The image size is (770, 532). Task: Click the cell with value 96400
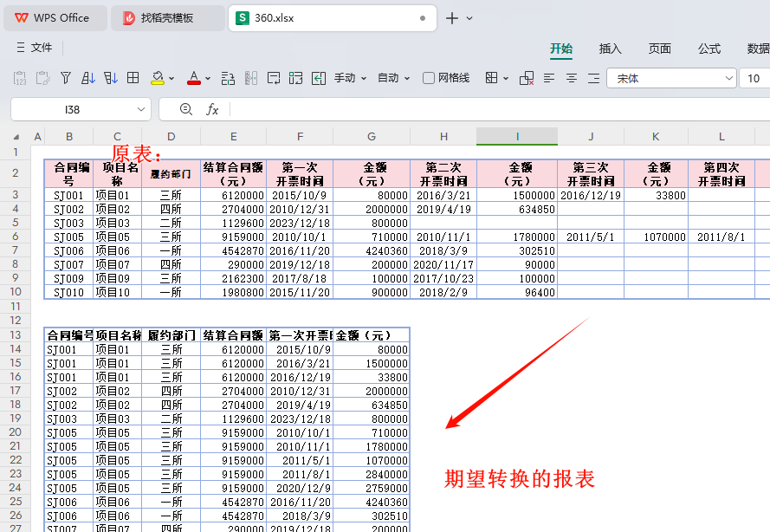(517, 292)
